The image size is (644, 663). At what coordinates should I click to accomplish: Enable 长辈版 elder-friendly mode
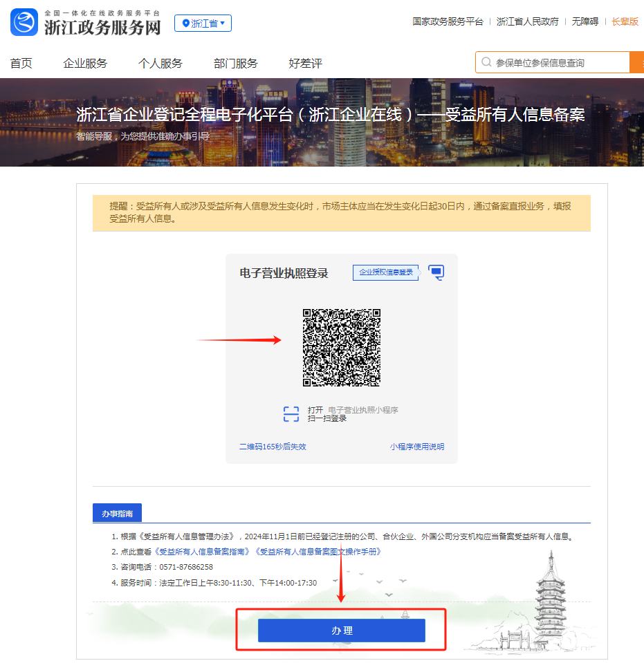[x=625, y=21]
